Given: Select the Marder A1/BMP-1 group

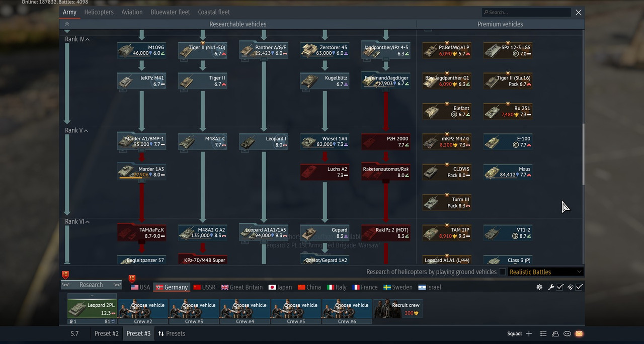Looking at the screenshot, I should coord(141,142).
